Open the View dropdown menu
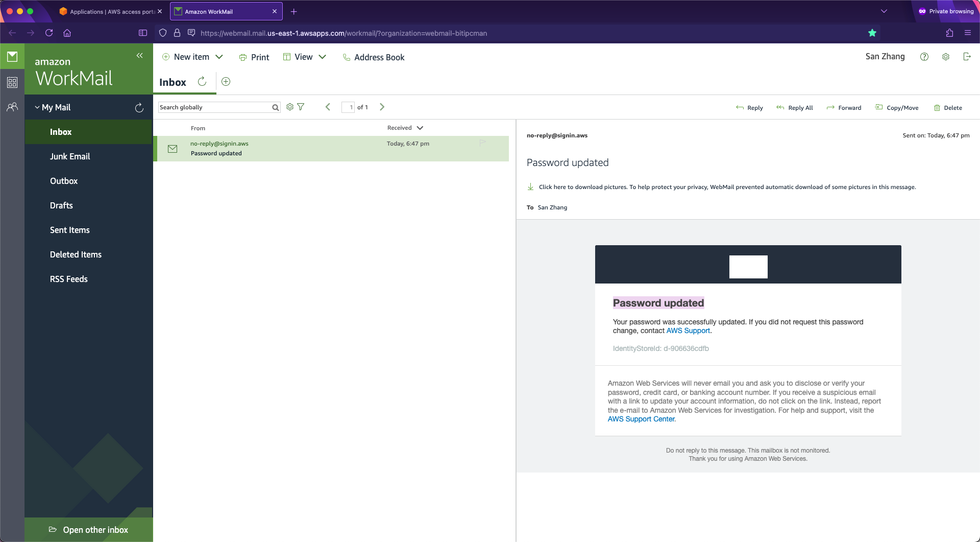This screenshot has height=542, width=980. pos(323,57)
